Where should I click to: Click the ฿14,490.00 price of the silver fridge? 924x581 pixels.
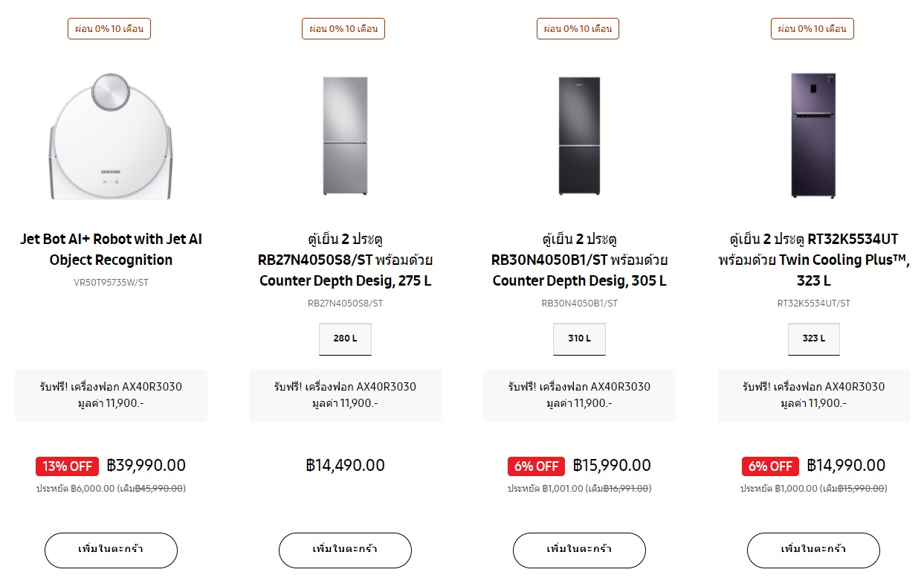point(345,466)
